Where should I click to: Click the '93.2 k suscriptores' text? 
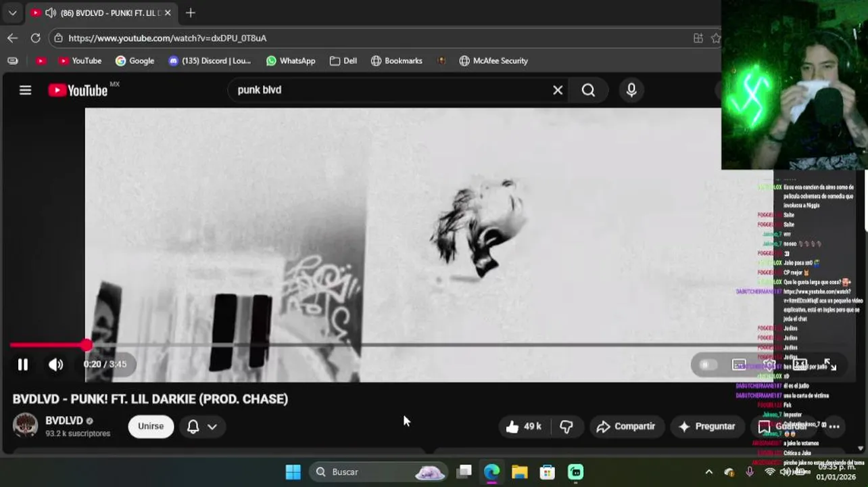pos(78,434)
